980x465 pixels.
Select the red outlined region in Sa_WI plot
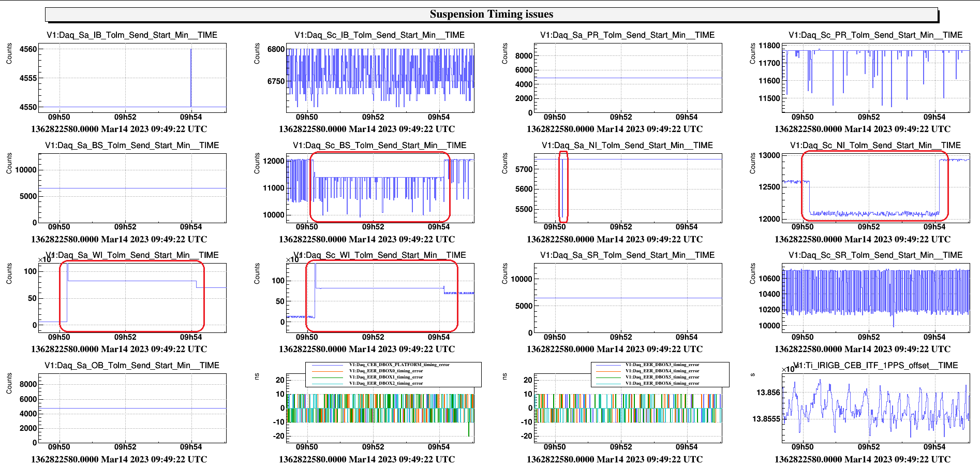[132, 296]
